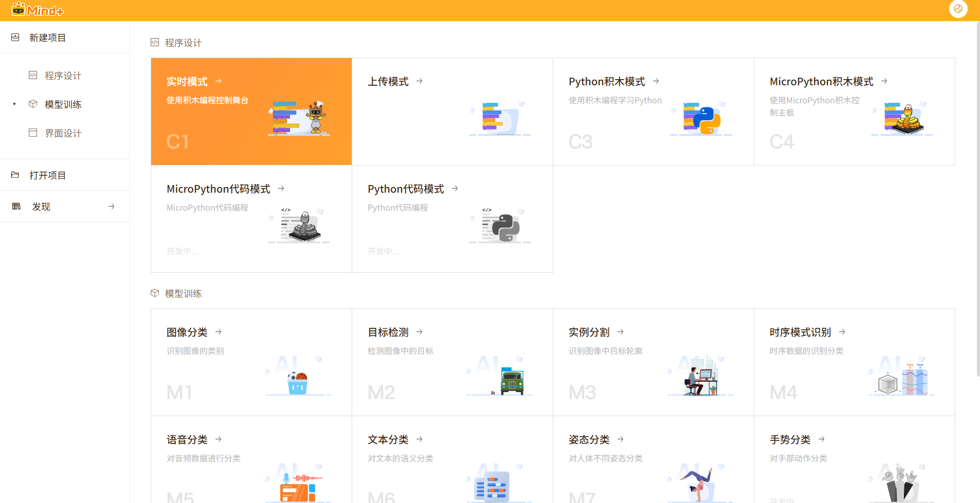
Task: Open MicroPython积木模式 card title
Action: coord(821,82)
